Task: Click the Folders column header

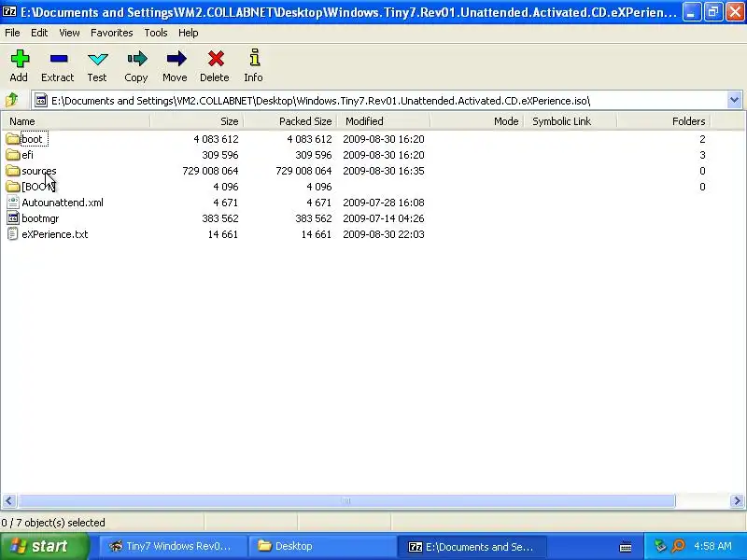Action: click(664, 121)
